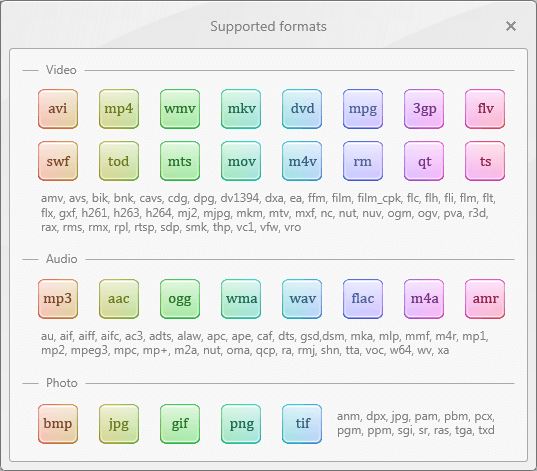This screenshot has height=471, width=537.
Task: Choose the qt format icon
Action: tap(424, 161)
